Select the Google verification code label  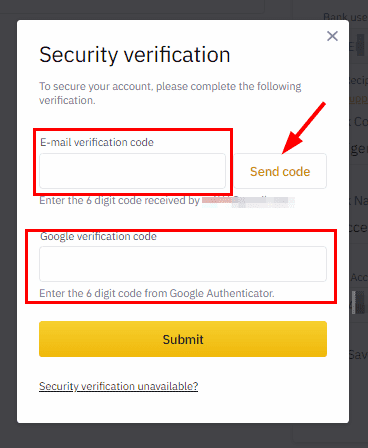pyautogui.click(x=98, y=236)
